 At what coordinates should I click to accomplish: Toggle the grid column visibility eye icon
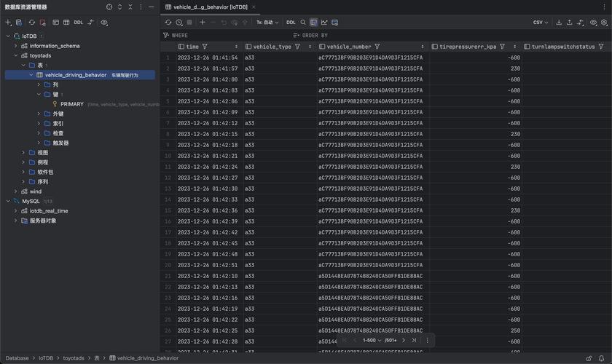(x=593, y=23)
